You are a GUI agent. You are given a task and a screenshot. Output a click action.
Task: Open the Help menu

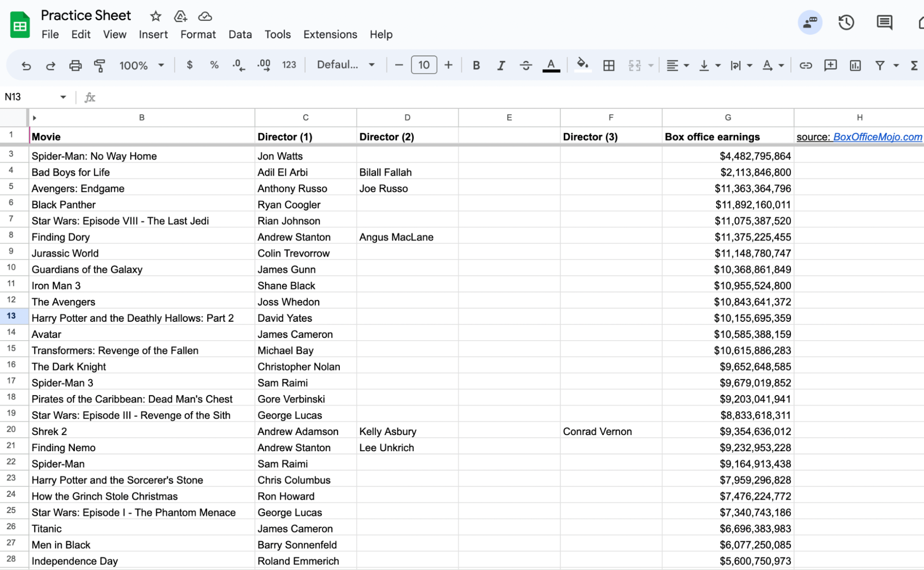click(381, 35)
